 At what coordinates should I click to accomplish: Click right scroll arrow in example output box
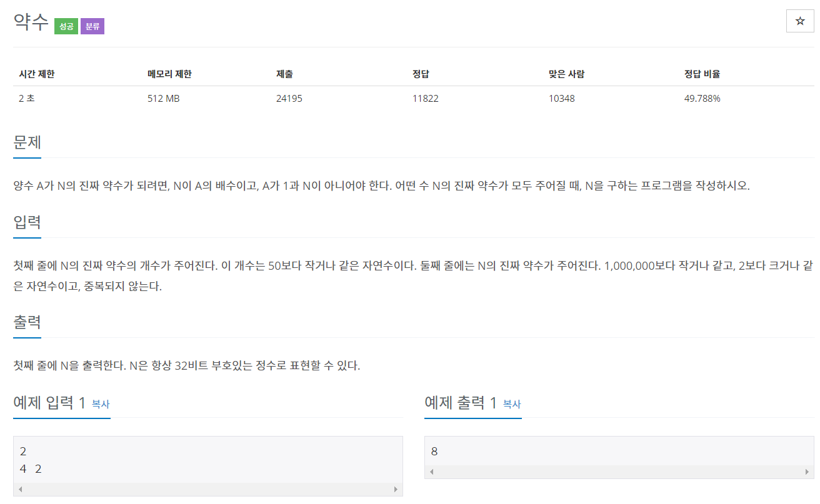pos(807,472)
